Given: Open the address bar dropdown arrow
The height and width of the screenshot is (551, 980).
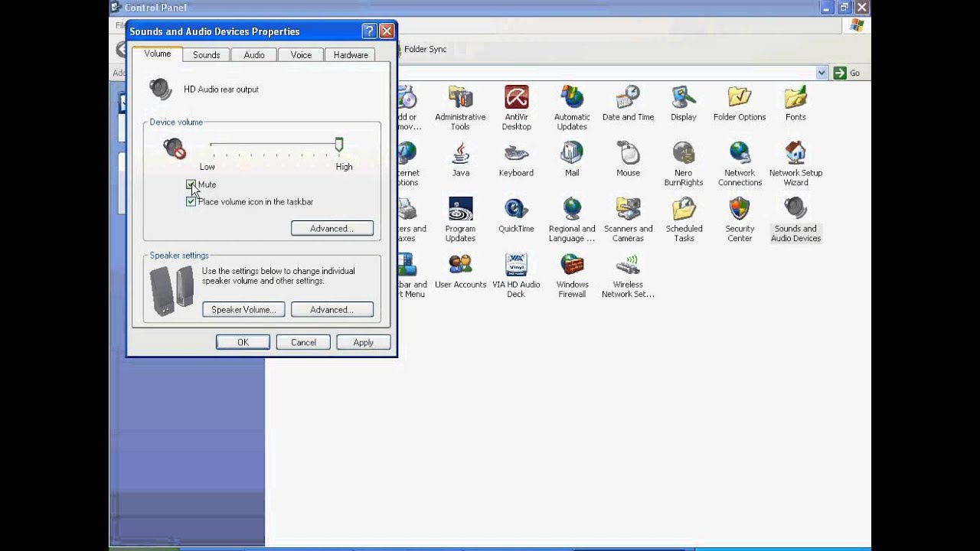Looking at the screenshot, I should pos(822,73).
